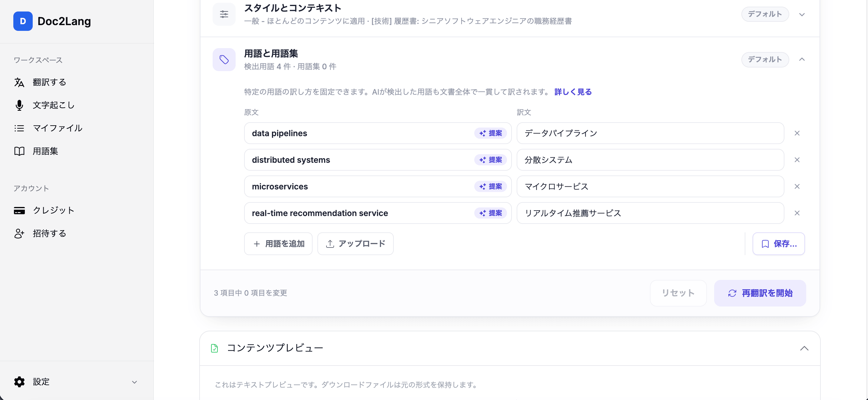Viewport: 868px width, 400px height.
Task: Click the リセット button
Action: pos(678,293)
